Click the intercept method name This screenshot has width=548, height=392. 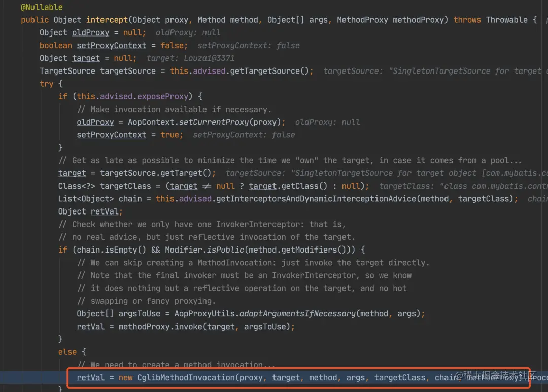(x=107, y=20)
